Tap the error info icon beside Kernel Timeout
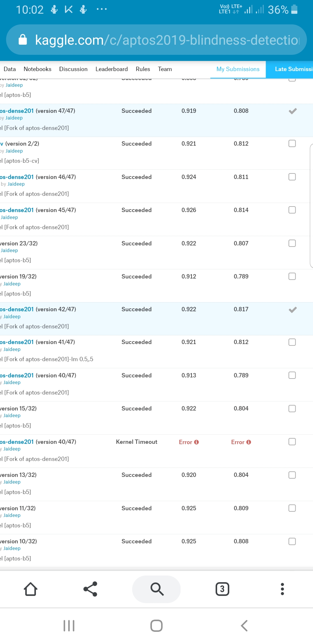 (x=197, y=442)
